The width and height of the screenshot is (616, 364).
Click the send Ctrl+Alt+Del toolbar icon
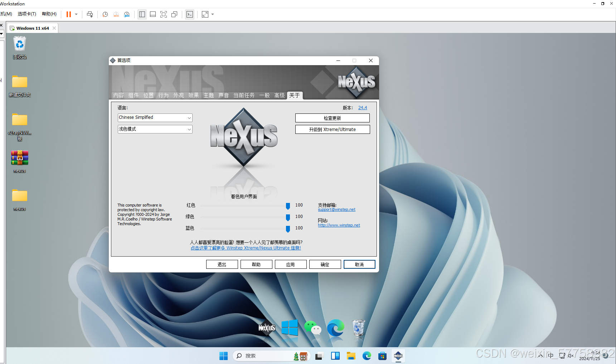coord(90,14)
